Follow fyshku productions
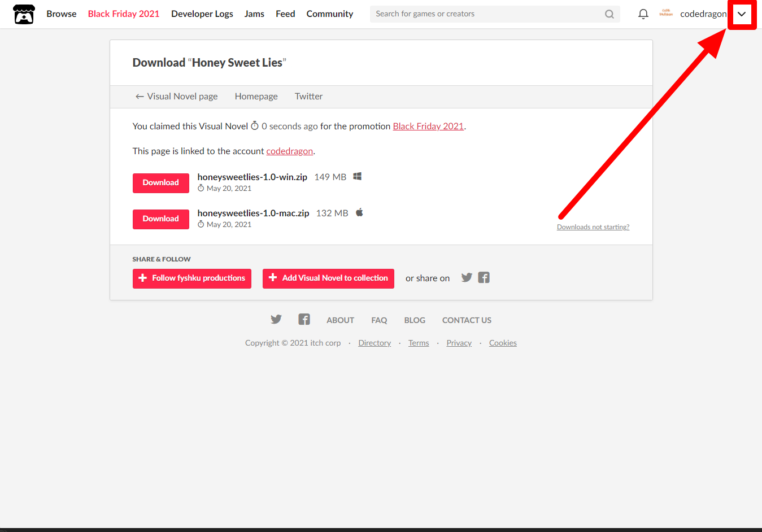This screenshot has height=532, width=762. [192, 278]
